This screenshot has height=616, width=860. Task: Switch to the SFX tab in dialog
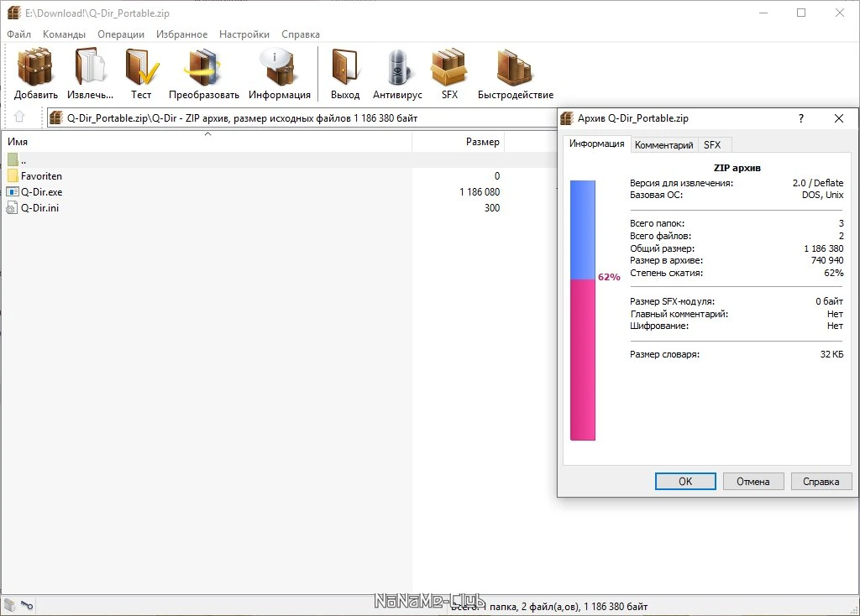click(x=712, y=144)
